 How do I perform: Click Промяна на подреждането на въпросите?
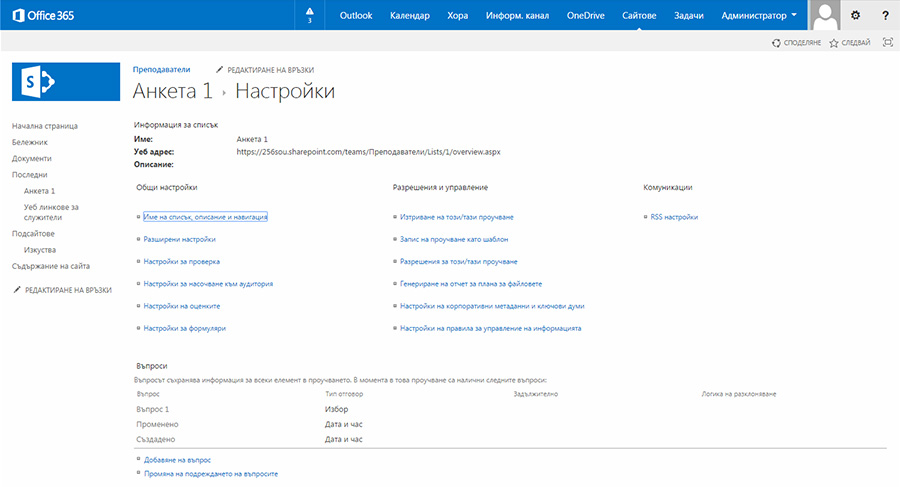pos(211,474)
